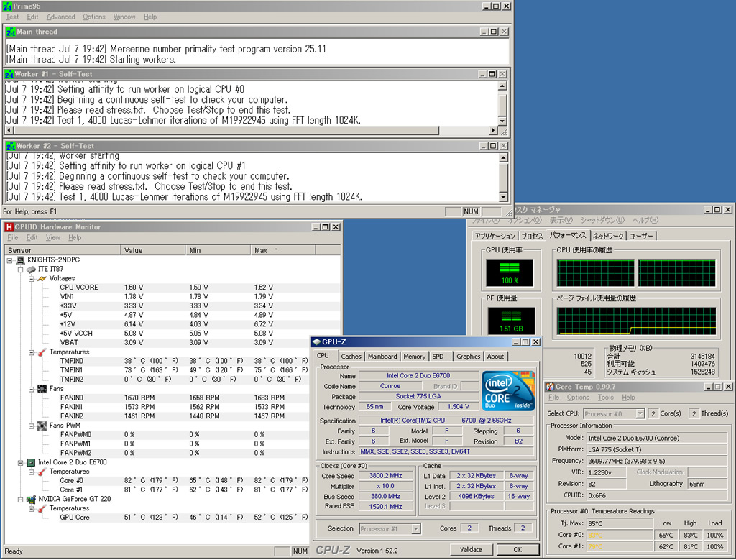Open the CPU-Z processor Selection dropdown

point(416,529)
